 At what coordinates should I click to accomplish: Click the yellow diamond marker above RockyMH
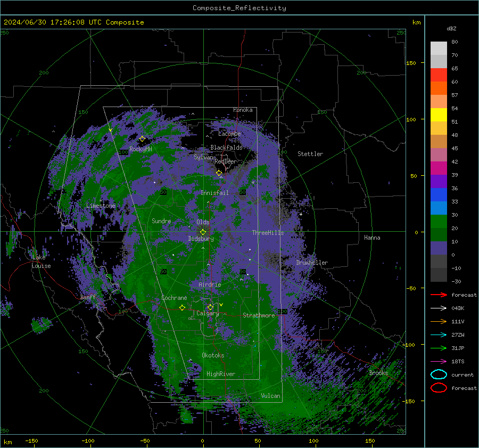[142, 139]
